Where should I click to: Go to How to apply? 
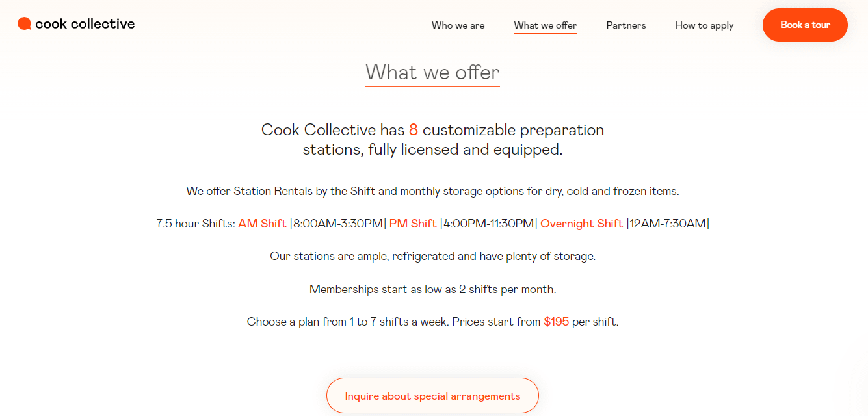point(704,25)
